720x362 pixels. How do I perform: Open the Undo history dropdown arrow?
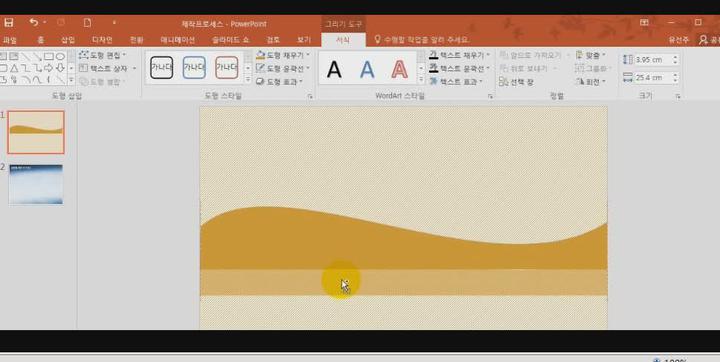point(45,23)
